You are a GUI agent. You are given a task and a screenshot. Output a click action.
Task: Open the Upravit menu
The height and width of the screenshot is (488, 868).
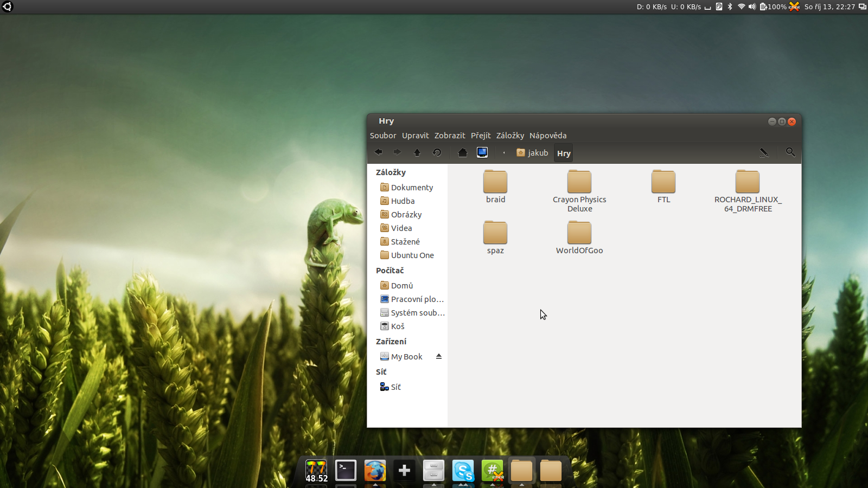(415, 136)
